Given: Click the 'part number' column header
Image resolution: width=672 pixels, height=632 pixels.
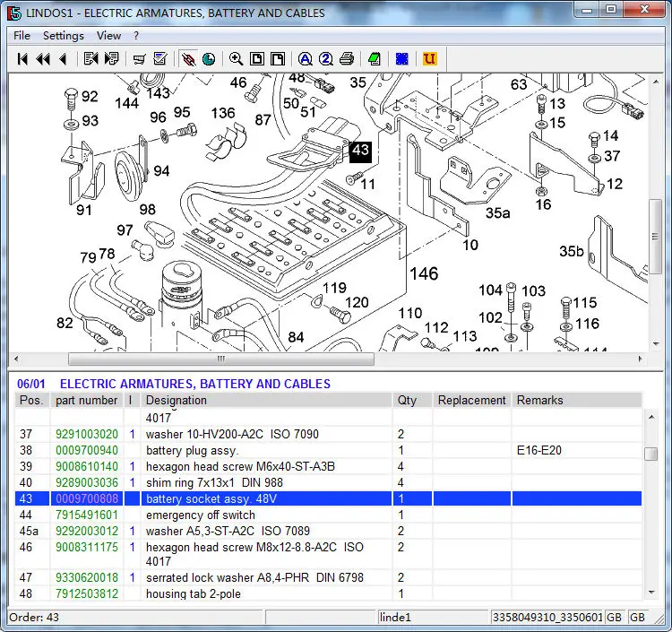Looking at the screenshot, I should (87, 400).
